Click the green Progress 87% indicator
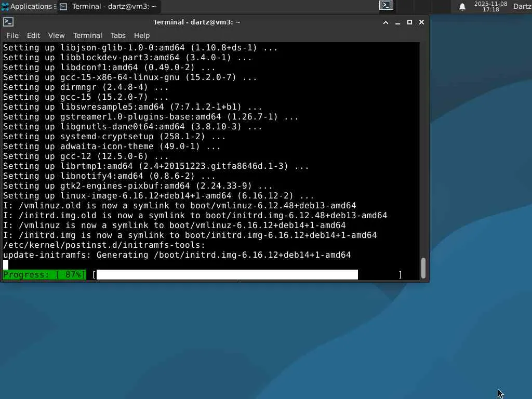Screen dimensions: 532x399 pyautogui.click(x=45, y=274)
